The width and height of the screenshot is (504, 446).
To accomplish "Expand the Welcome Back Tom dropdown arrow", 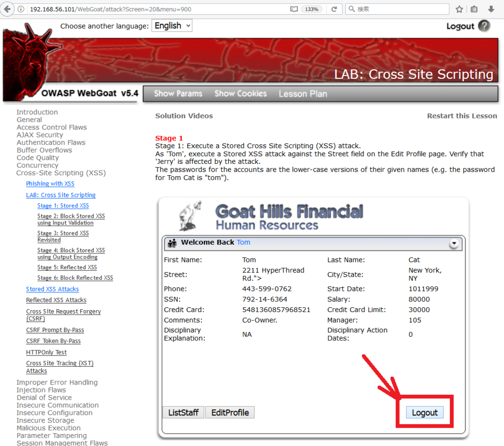I will click(454, 244).
